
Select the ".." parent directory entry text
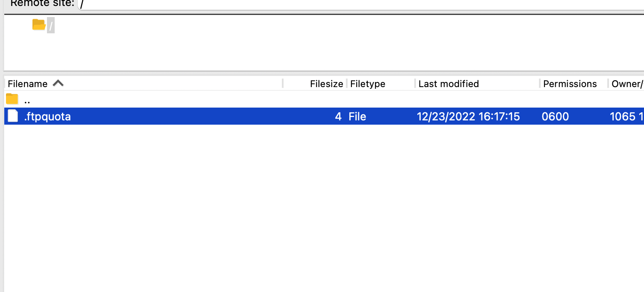pos(27,101)
